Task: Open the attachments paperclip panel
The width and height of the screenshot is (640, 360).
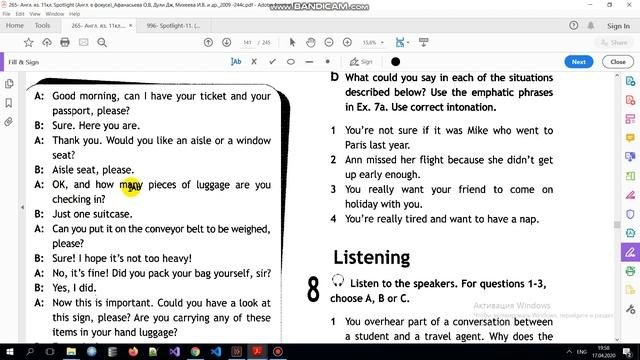Action: point(9,122)
